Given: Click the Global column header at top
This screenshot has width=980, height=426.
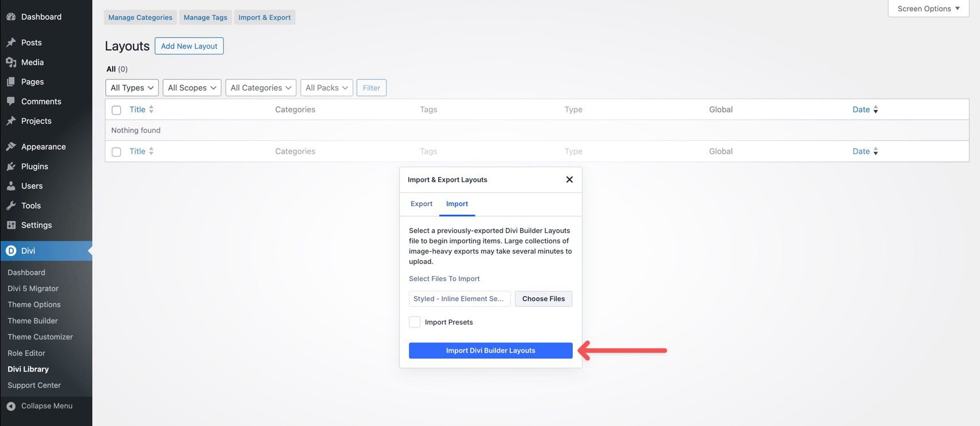Looking at the screenshot, I should [721, 109].
